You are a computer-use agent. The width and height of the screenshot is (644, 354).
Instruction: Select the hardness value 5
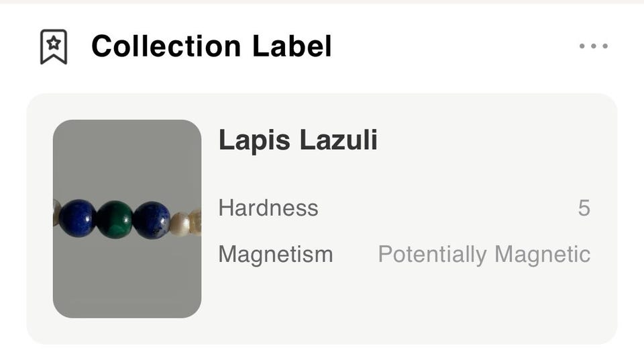click(x=584, y=208)
